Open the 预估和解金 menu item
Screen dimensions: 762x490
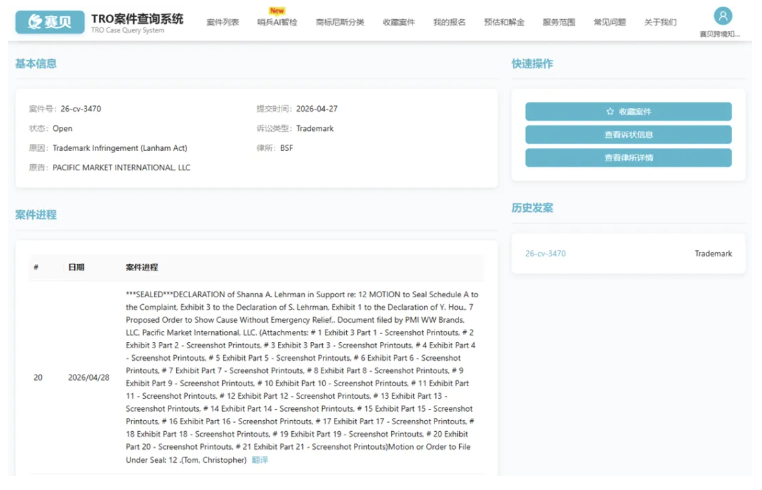pos(503,22)
